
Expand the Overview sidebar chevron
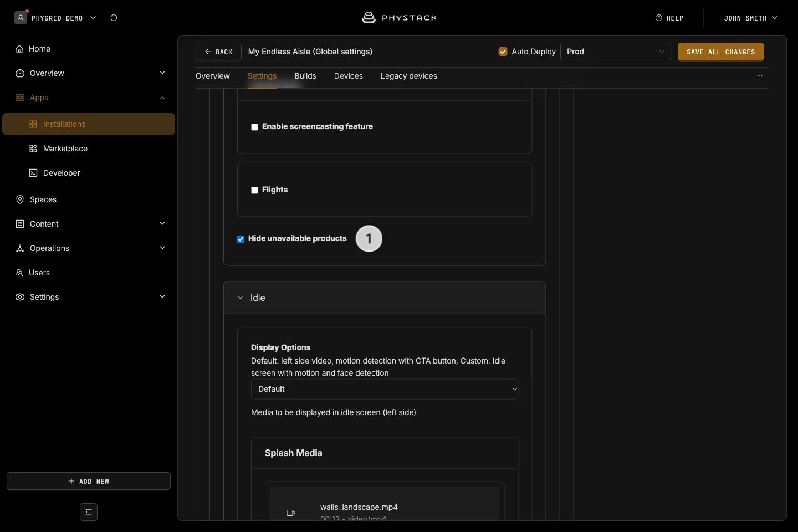[x=162, y=73]
